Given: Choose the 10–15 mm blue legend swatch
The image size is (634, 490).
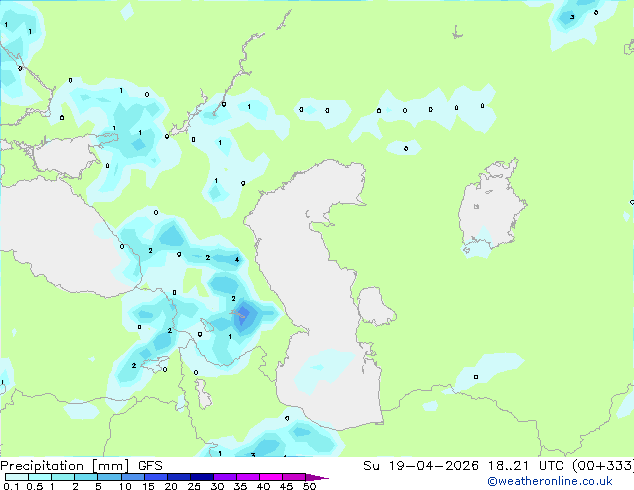Looking at the screenshot, I should point(132,477).
